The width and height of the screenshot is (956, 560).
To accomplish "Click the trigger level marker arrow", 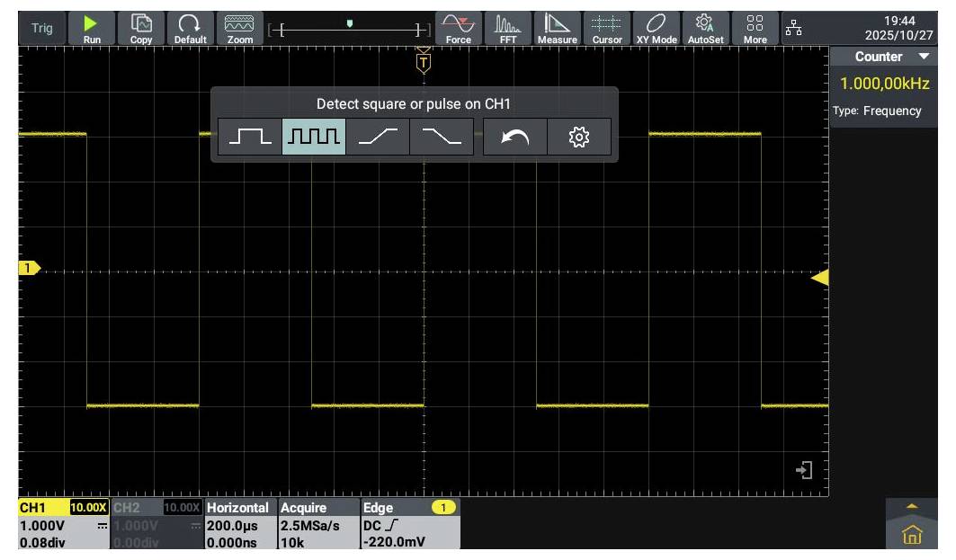I will point(819,278).
